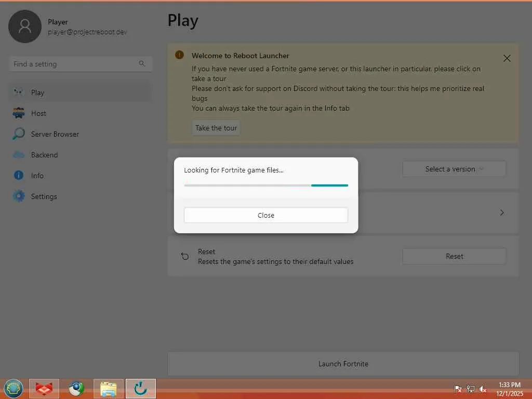This screenshot has height=399, width=532.
Task: Go to Settings page
Action: [44, 196]
